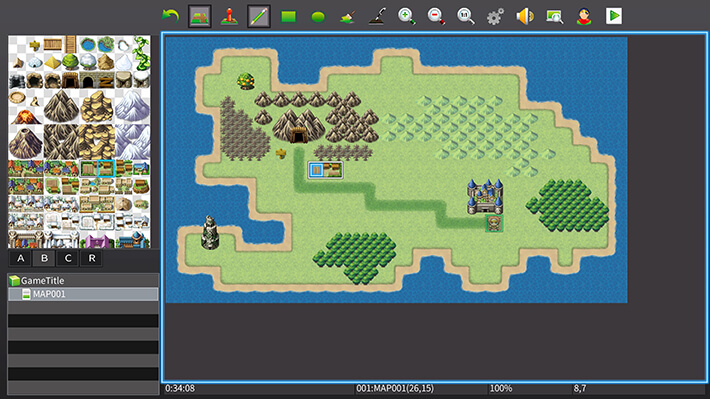Select the Shadow Pen tool

pos(377,16)
